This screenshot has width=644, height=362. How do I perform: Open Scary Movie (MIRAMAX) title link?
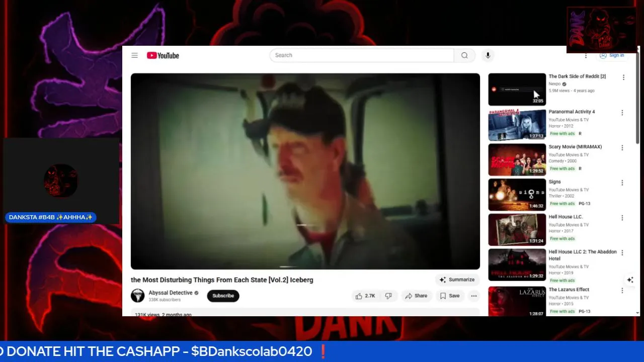coord(575,147)
